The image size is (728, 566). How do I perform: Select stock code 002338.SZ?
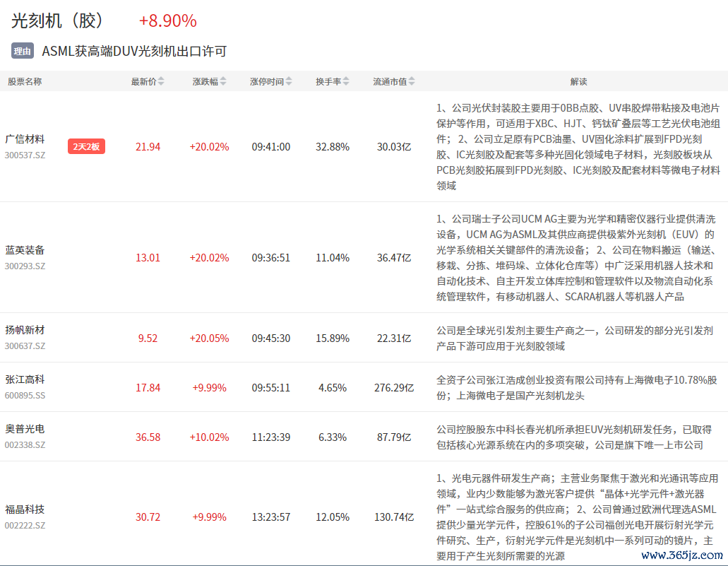[25, 445]
